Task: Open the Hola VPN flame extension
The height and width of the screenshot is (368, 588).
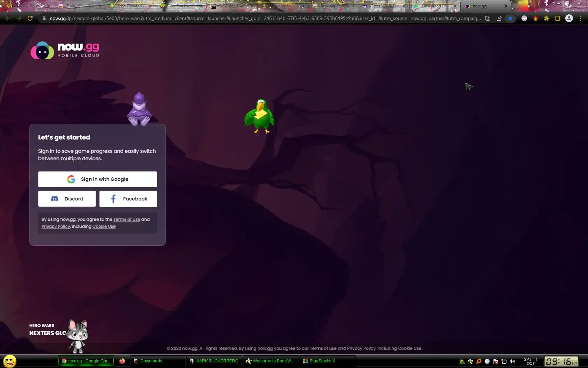Action: tap(535, 18)
